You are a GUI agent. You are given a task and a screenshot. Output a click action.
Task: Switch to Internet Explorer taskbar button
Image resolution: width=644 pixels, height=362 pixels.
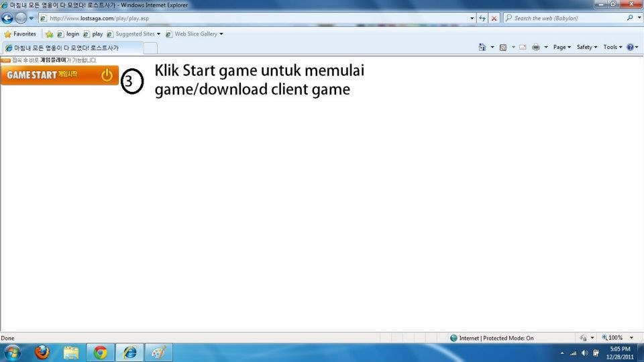129,353
